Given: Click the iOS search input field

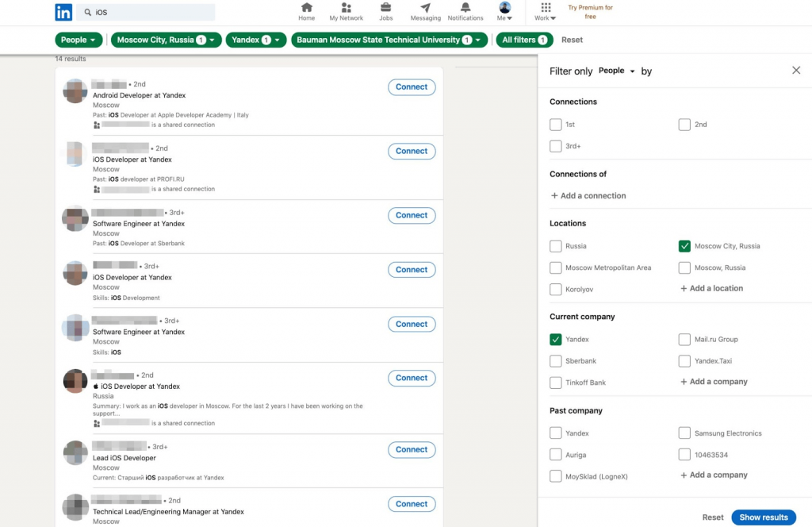Looking at the screenshot, I should click(151, 12).
